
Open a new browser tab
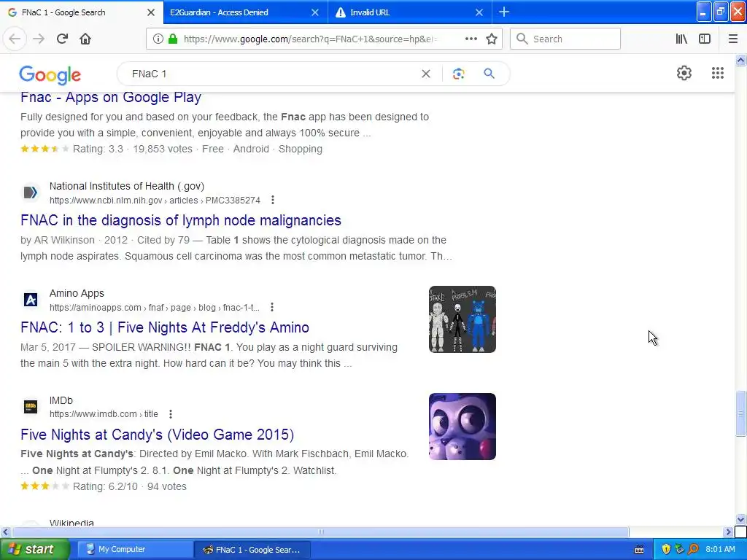click(x=503, y=12)
